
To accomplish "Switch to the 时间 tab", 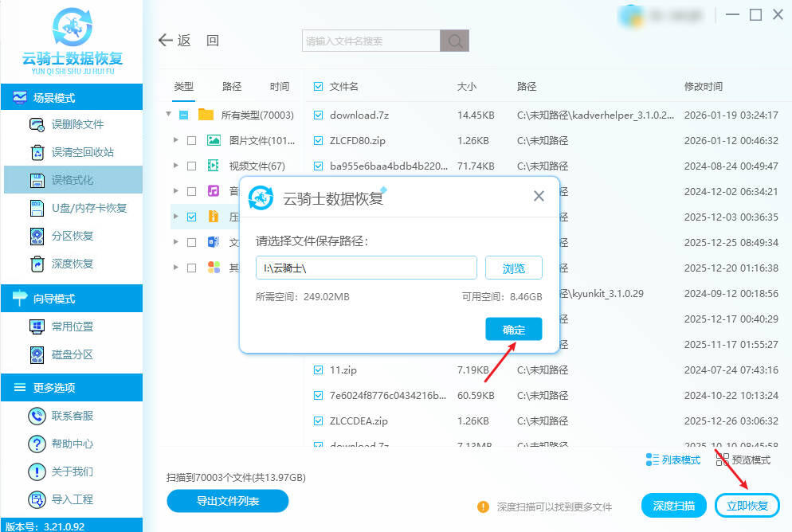I will click(280, 86).
